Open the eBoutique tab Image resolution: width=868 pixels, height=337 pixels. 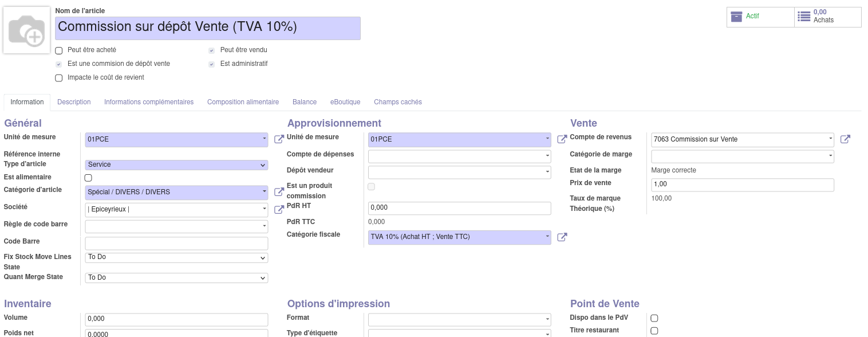click(x=345, y=102)
